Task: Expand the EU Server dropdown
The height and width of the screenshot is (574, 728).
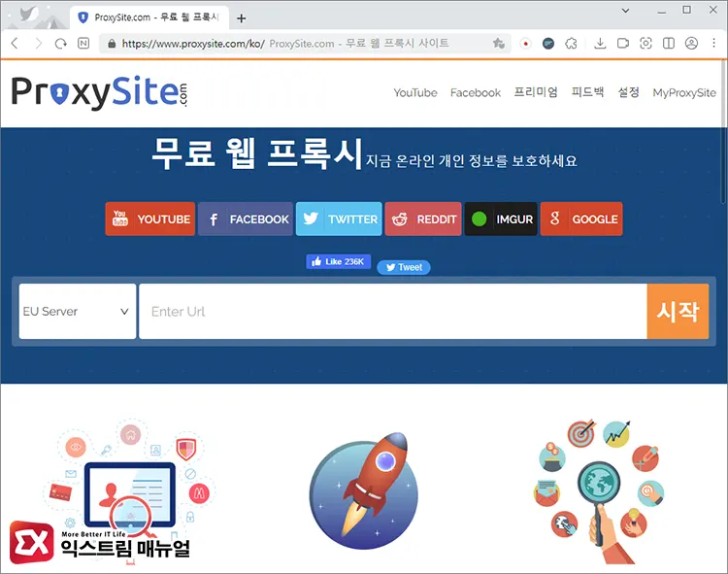Action: (x=77, y=312)
